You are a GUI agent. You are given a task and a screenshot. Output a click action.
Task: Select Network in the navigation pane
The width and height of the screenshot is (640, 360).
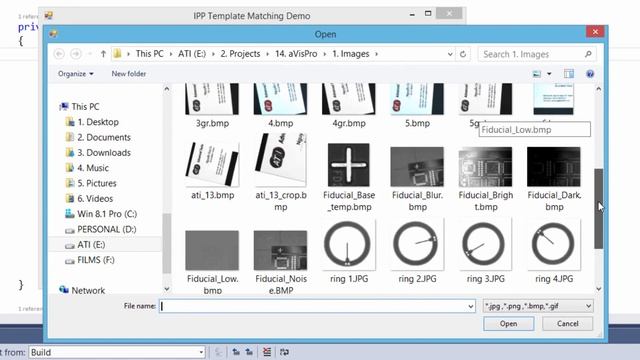(88, 290)
